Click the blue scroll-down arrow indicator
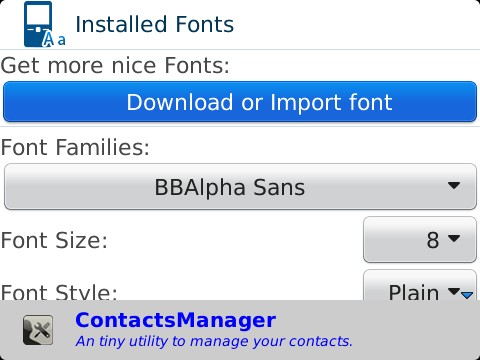480x360 pixels. 467,295
